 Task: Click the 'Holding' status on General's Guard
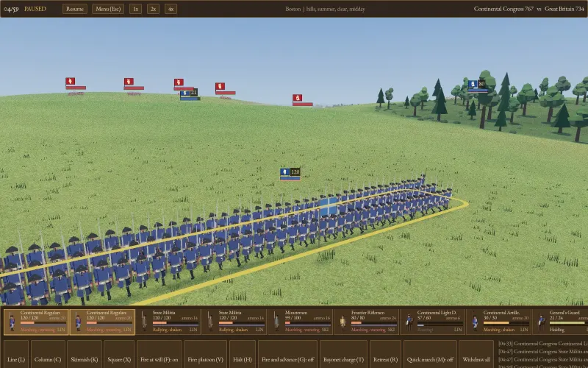[557, 329]
